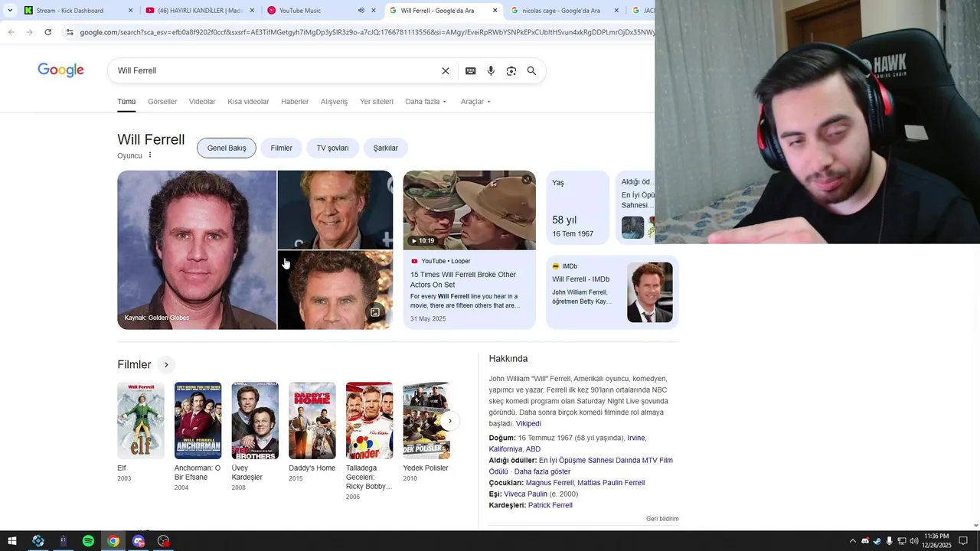Open the Patrick Ferrell link
980x551 pixels.
550,506
